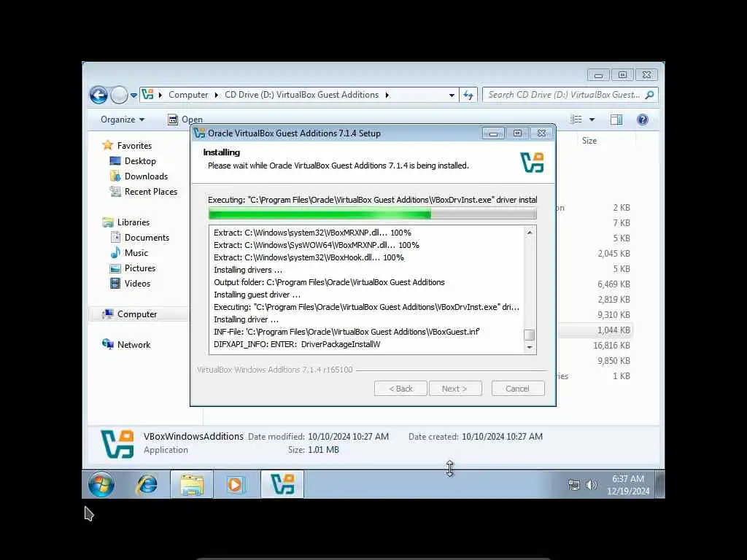Click the Size column header

pyautogui.click(x=589, y=141)
